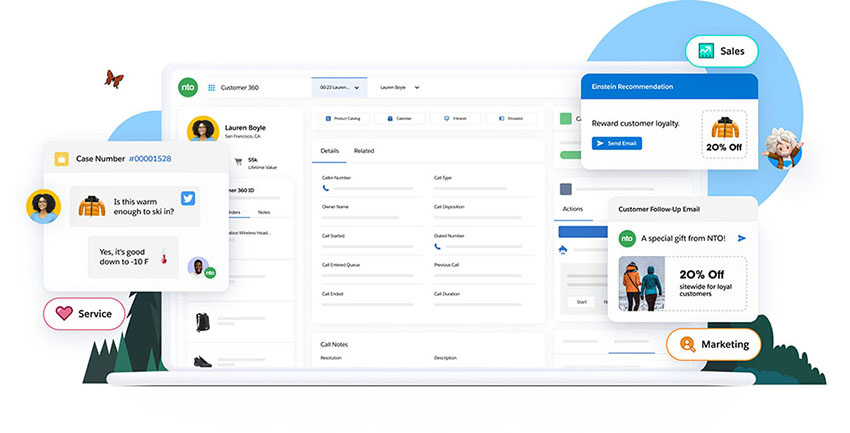Image resolution: width=850 pixels, height=433 pixels.
Task: Click the 20% Off sitewide email image
Action: pyautogui.click(x=682, y=283)
